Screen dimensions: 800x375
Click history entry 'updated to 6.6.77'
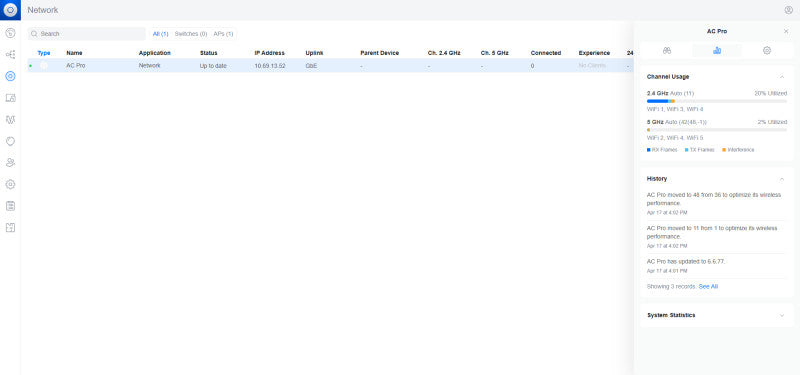point(686,262)
